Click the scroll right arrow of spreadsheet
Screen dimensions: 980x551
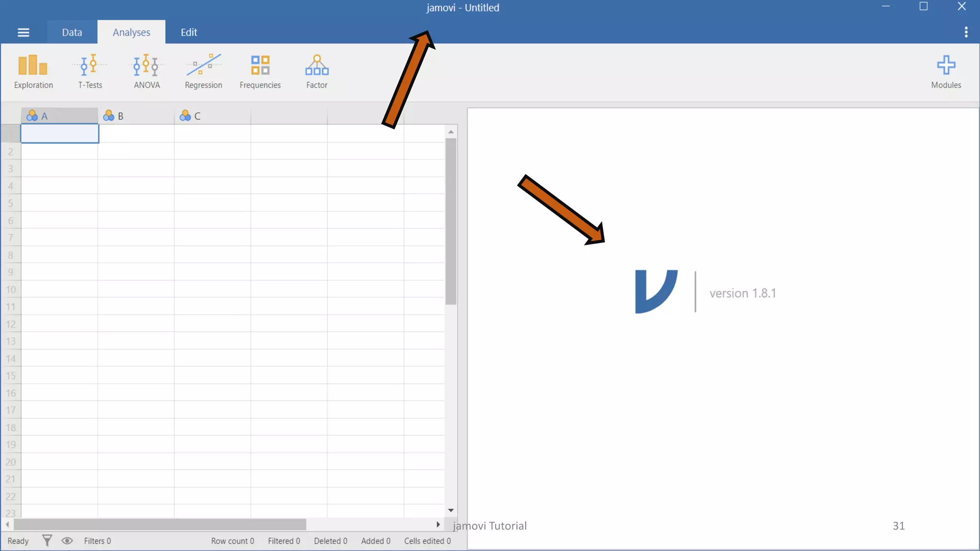pos(438,525)
